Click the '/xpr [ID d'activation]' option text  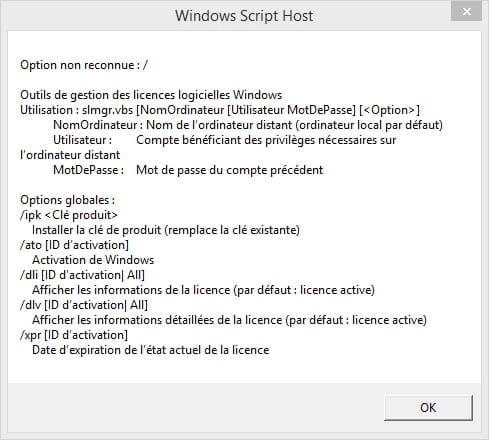click(74, 335)
